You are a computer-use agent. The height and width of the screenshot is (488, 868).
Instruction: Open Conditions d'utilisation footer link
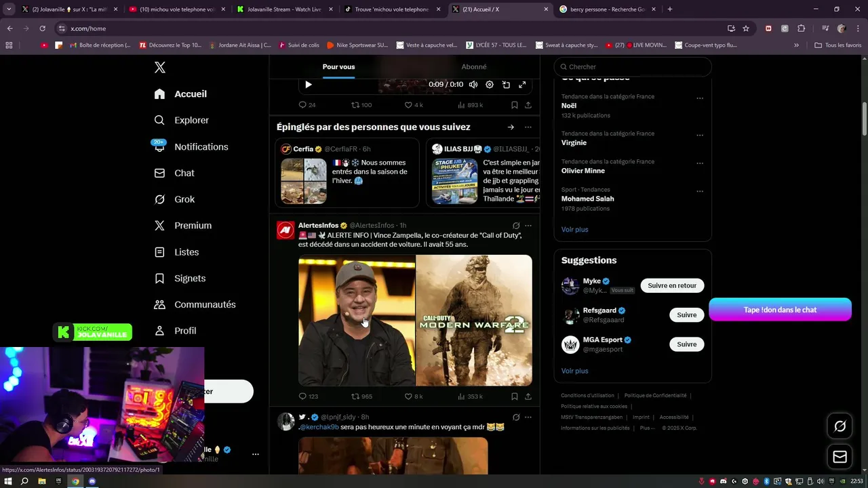(x=588, y=395)
